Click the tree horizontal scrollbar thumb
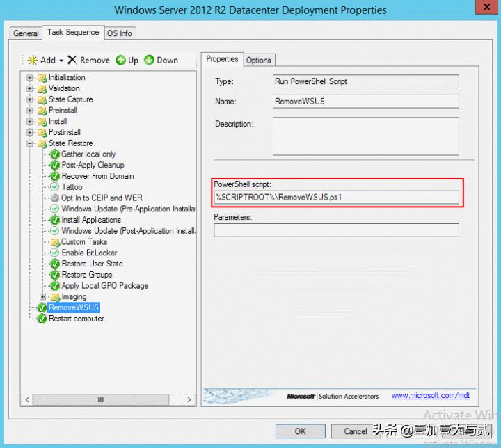The image size is (501, 448). click(101, 400)
